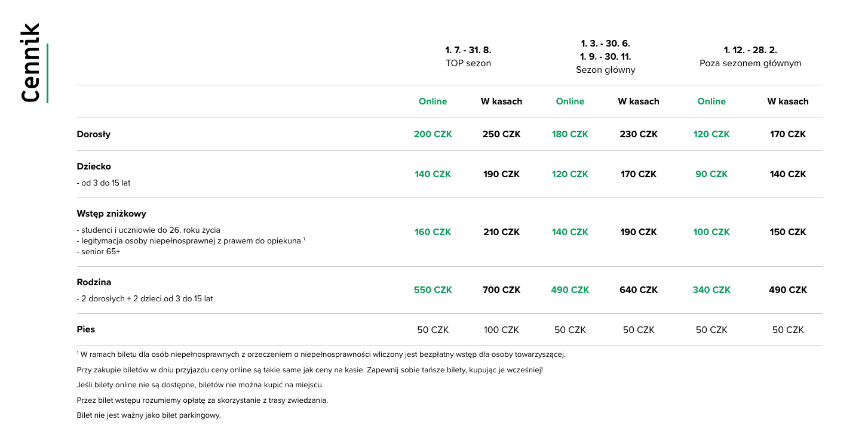This screenshot has width=868, height=438.
Task: Click the footnote about bezpłatny wstęp
Action: (x=321, y=354)
